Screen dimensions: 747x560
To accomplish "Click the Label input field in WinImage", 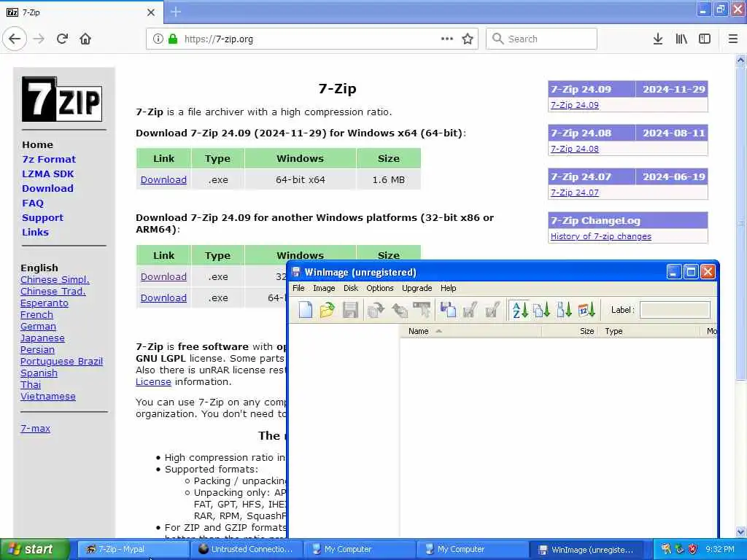I will click(x=675, y=310).
